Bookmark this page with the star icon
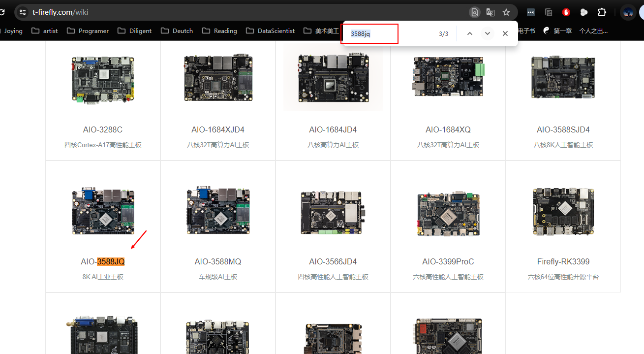 coord(506,12)
